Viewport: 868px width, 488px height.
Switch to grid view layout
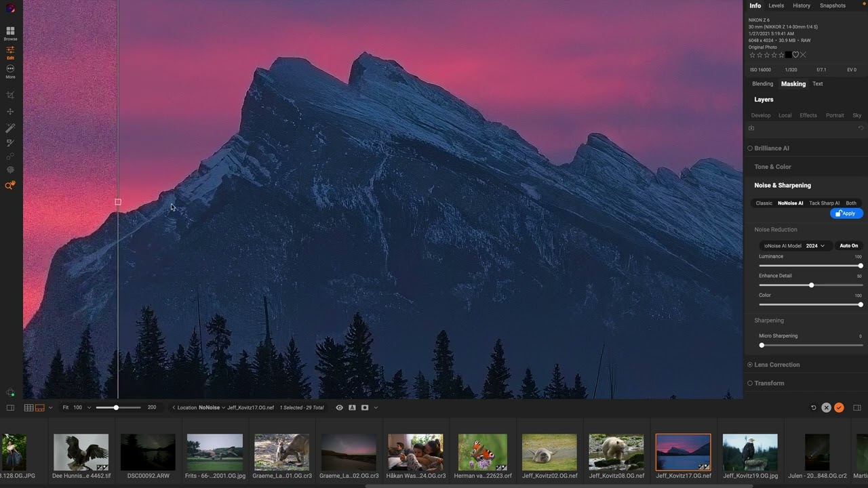tap(29, 407)
